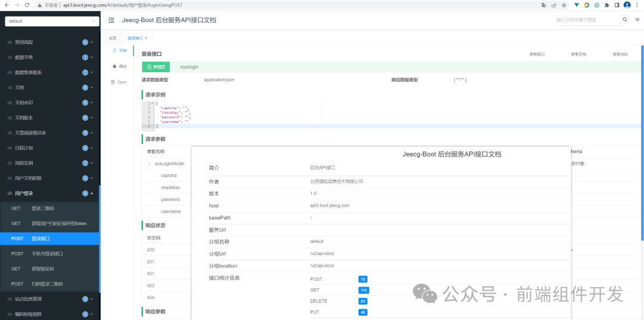Image resolution: width=644 pixels, height=320 pixels.
Task: Fold the JSON code at line 1
Action: [x=153, y=103]
